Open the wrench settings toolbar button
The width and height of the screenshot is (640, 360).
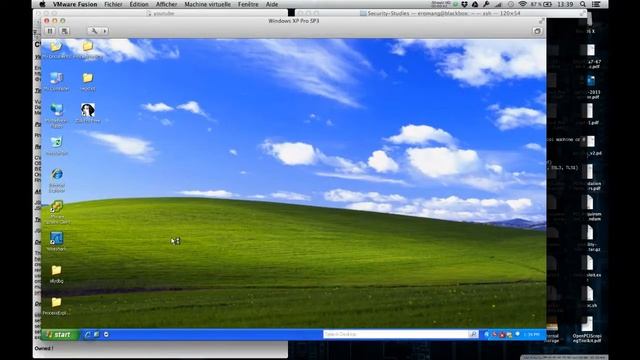pos(94,31)
